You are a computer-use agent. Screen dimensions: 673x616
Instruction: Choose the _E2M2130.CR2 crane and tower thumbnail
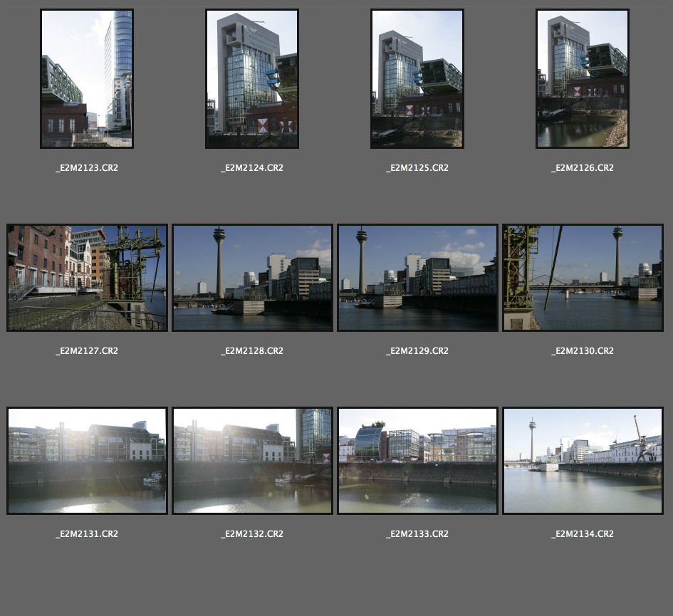pyautogui.click(x=583, y=278)
